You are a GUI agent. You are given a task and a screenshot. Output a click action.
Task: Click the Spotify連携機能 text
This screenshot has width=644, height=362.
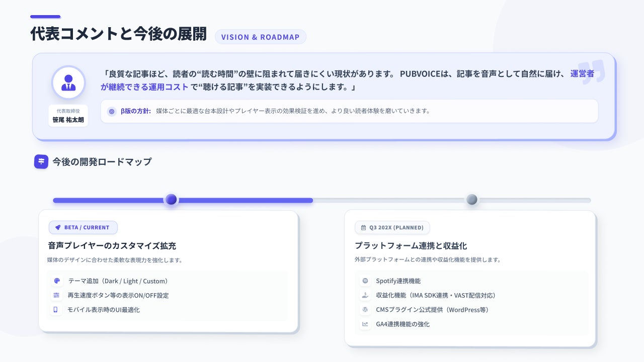tap(398, 281)
